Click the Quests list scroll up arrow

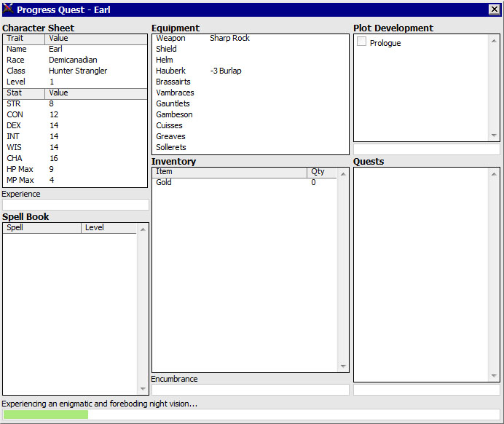click(494, 174)
